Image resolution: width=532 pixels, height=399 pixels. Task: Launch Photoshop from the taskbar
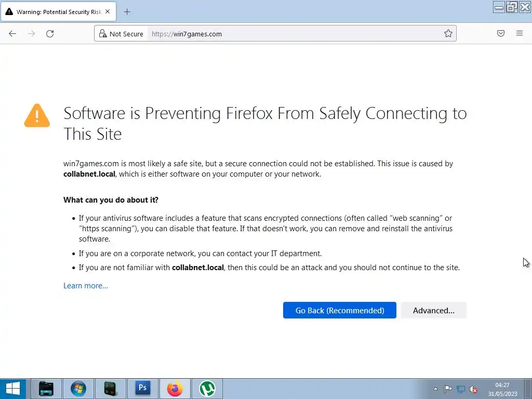pos(143,389)
